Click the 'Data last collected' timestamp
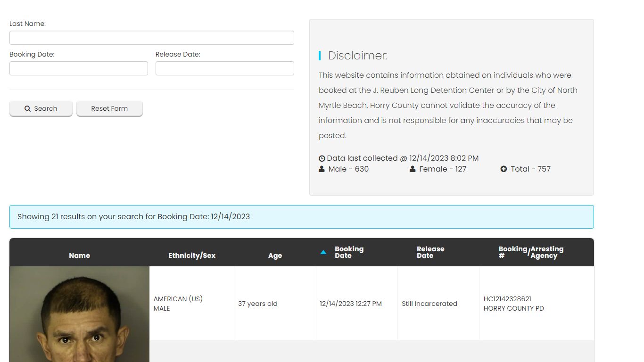This screenshot has width=644, height=362. [403, 158]
